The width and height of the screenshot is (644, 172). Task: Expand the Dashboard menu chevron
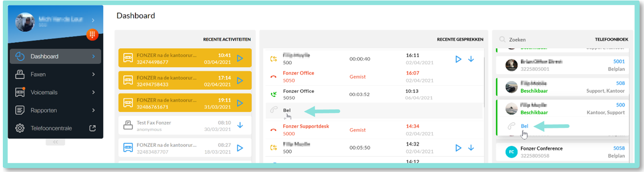[94, 56]
